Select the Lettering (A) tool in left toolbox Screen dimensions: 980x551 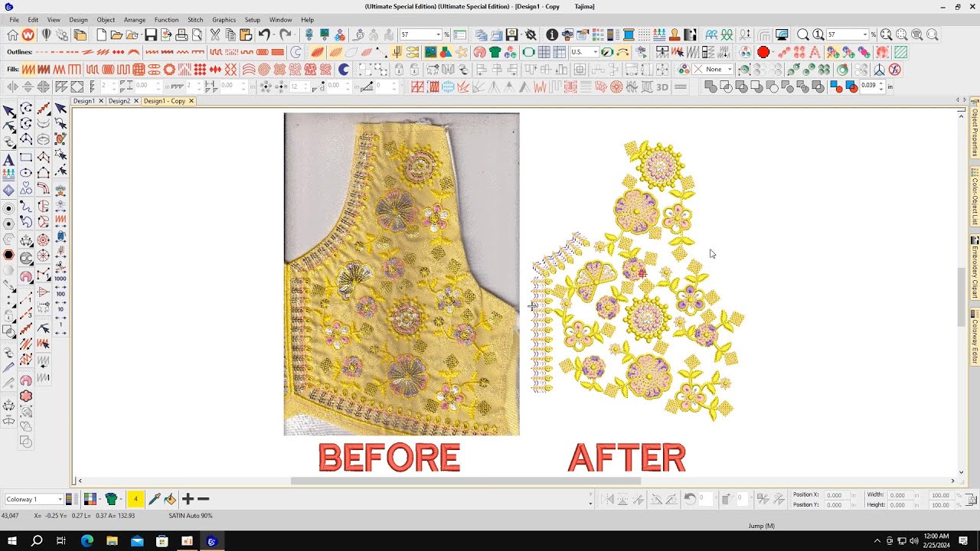[8, 160]
